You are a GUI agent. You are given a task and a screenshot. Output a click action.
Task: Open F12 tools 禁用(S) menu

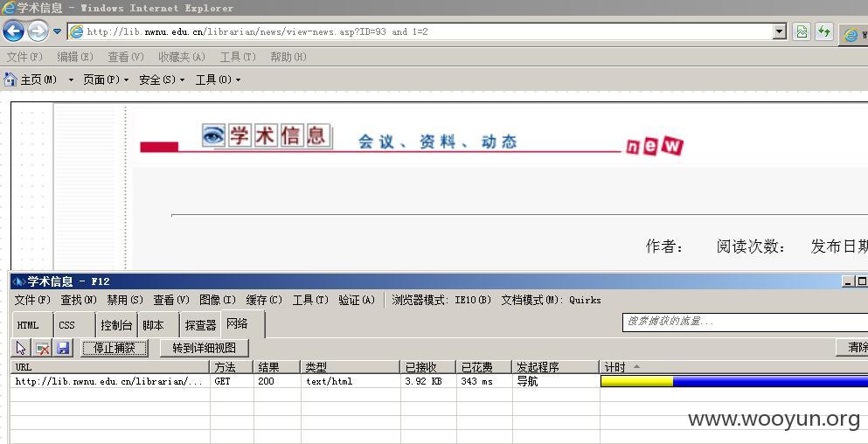[x=125, y=300]
